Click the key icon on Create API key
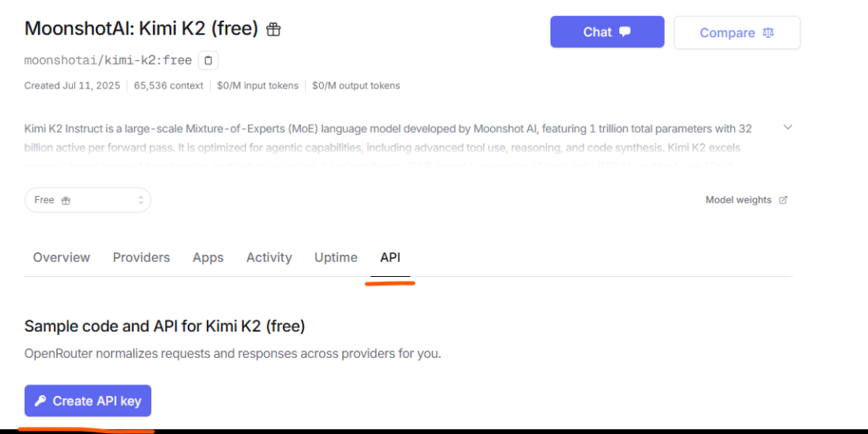Screen dimensions: 868x434 pos(41,401)
